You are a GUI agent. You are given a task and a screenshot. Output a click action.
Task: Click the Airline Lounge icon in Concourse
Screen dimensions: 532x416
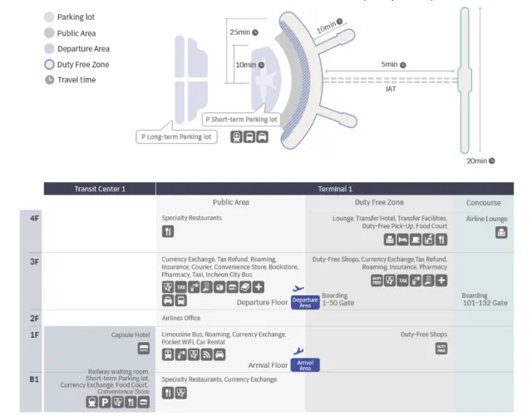point(501,232)
